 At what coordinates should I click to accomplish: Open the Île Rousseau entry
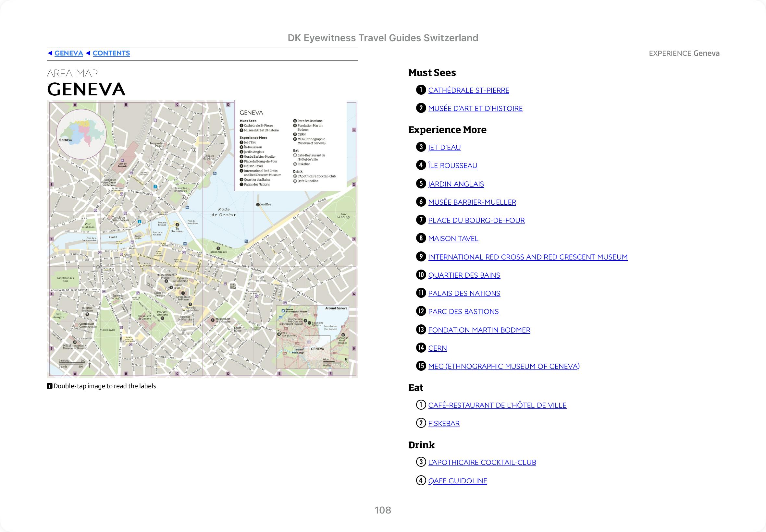452,166
